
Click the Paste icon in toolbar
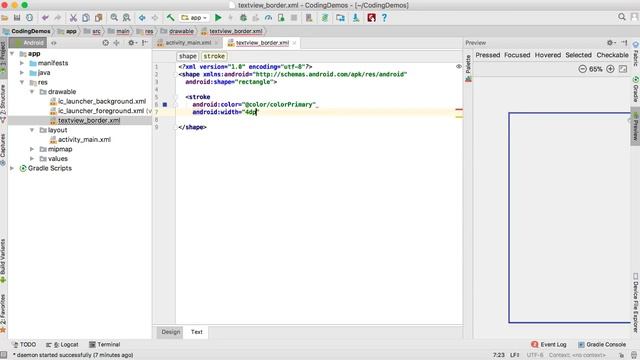tap(98, 18)
